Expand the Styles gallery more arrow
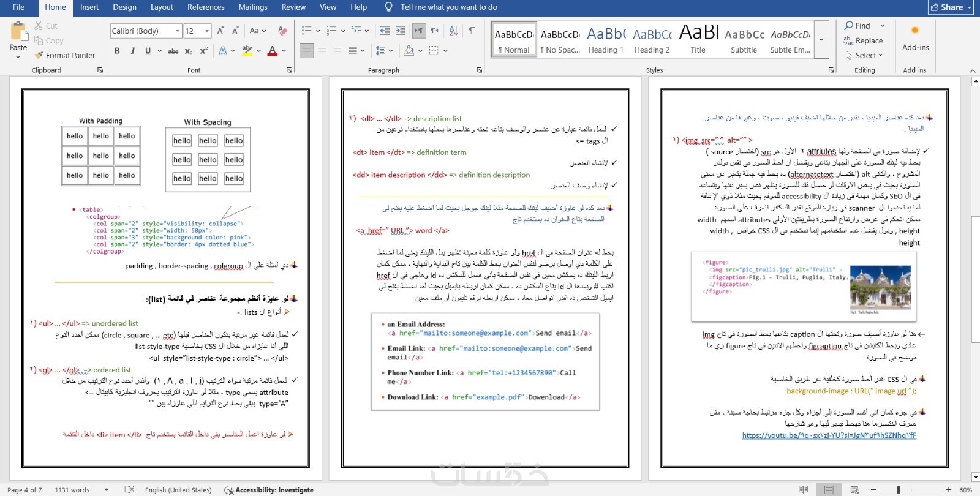980x496 pixels. 821,39
